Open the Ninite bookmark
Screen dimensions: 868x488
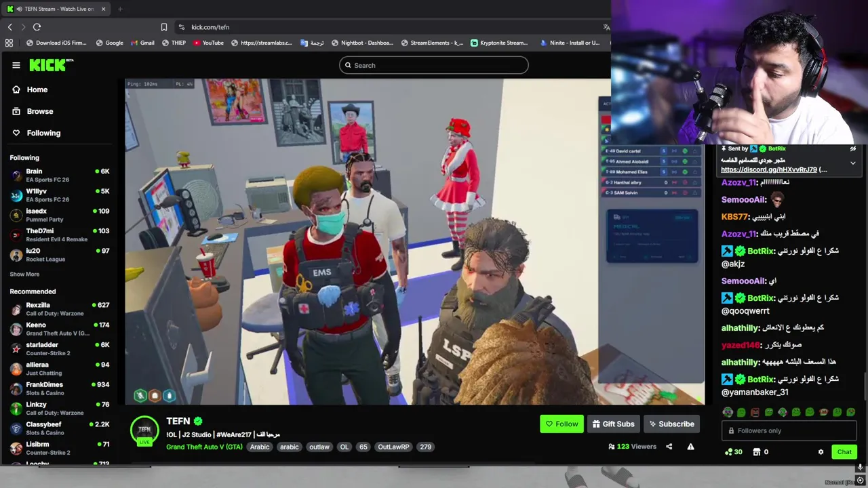[x=570, y=43]
